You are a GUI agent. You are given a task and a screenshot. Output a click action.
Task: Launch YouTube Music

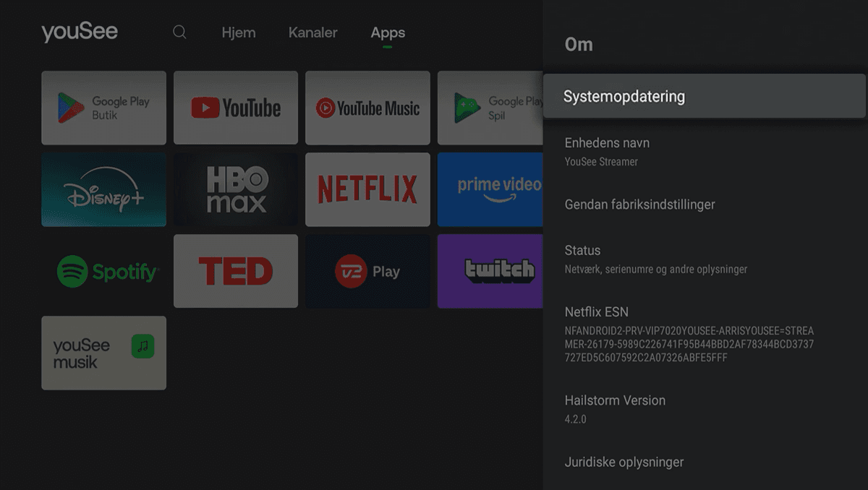[367, 108]
